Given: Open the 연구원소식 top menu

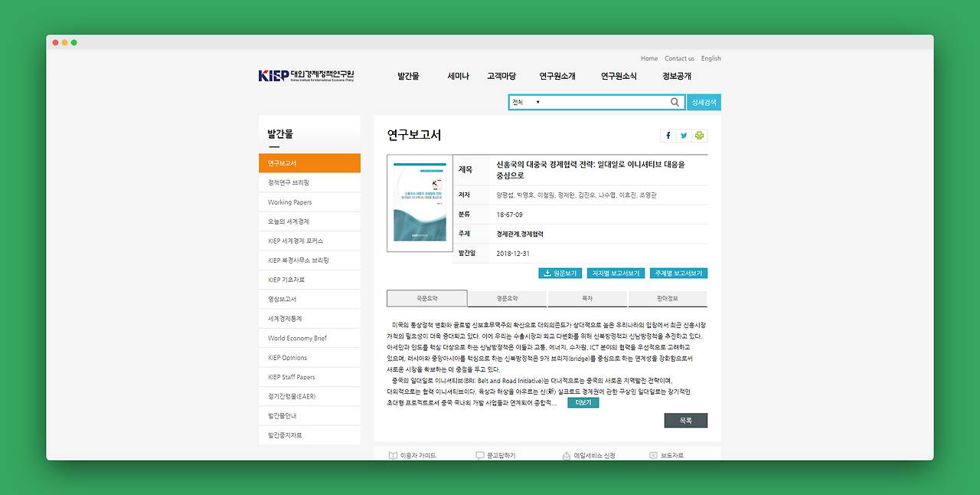Looking at the screenshot, I should click(619, 76).
